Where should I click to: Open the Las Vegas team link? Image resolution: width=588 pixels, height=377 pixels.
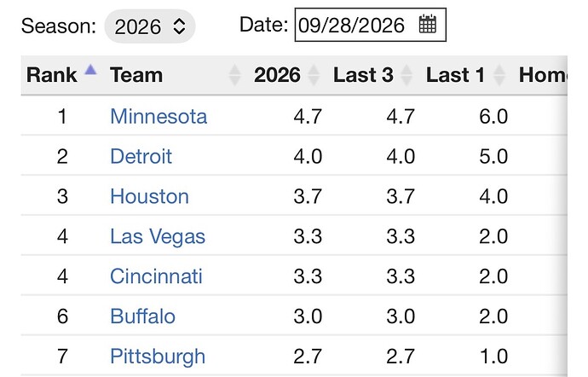(x=158, y=236)
